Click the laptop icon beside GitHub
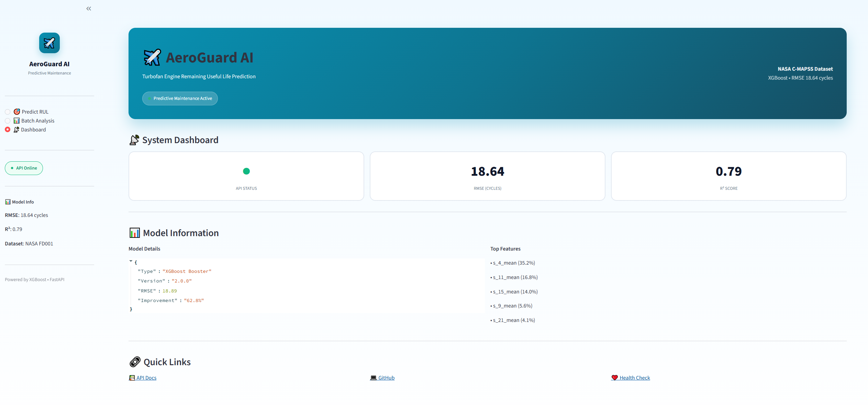The image size is (868, 405). (x=374, y=378)
